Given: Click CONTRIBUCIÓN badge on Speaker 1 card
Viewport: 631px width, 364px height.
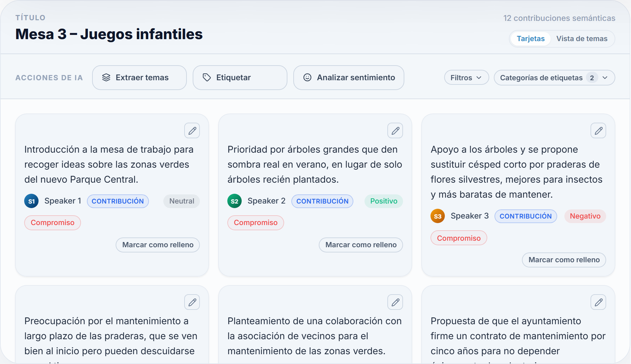Looking at the screenshot, I should click(118, 201).
